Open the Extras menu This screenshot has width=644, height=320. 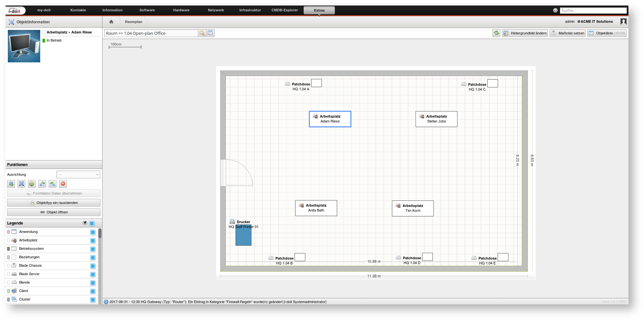(319, 10)
